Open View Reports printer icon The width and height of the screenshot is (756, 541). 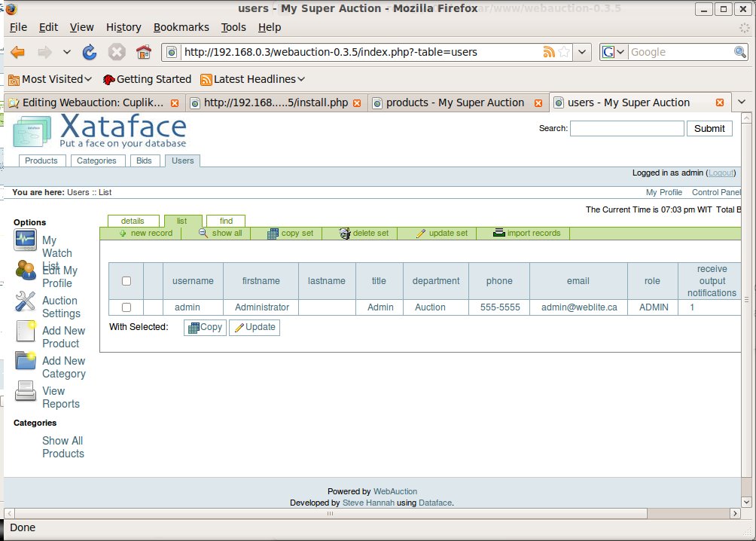pyautogui.click(x=25, y=392)
